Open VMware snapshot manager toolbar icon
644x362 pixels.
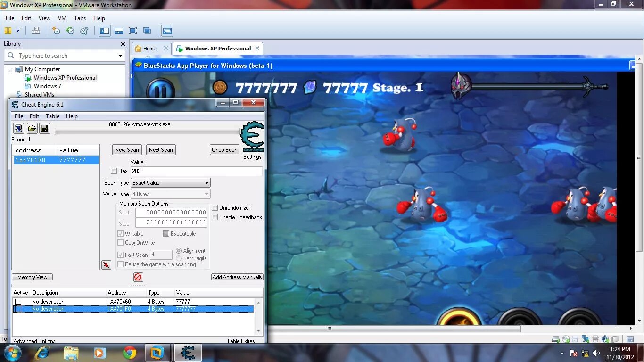tap(84, 31)
